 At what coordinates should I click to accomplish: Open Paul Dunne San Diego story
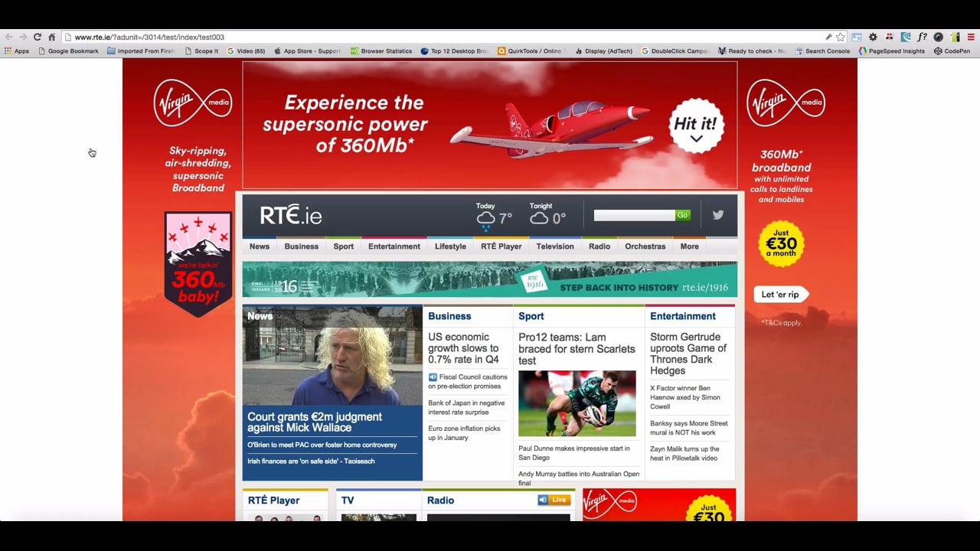click(x=574, y=453)
